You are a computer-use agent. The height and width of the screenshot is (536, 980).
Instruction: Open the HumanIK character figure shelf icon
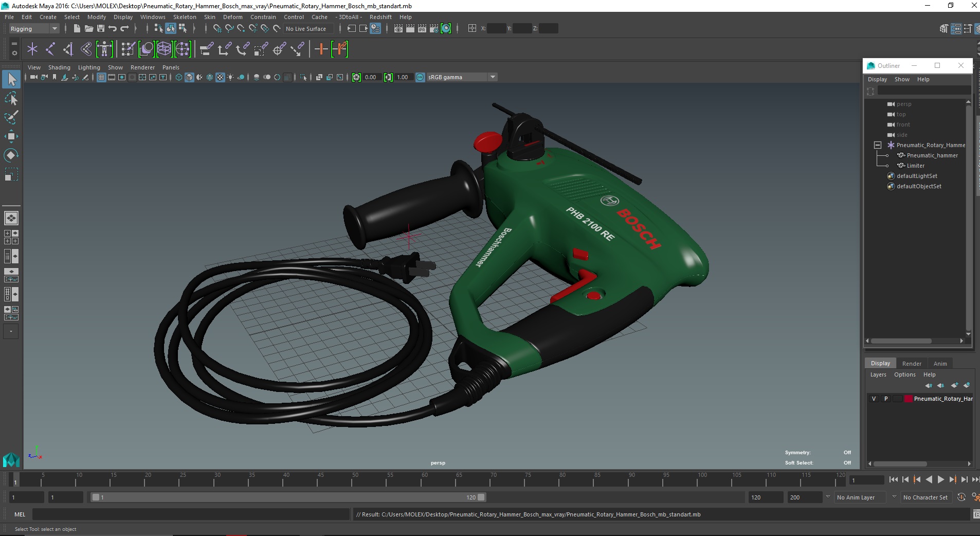(x=104, y=49)
